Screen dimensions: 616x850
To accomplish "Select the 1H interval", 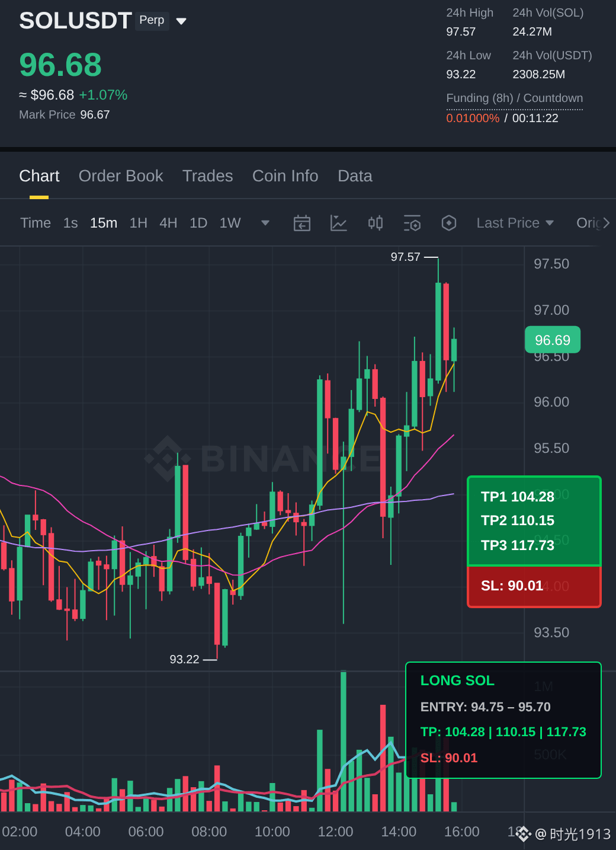I will pos(139,223).
